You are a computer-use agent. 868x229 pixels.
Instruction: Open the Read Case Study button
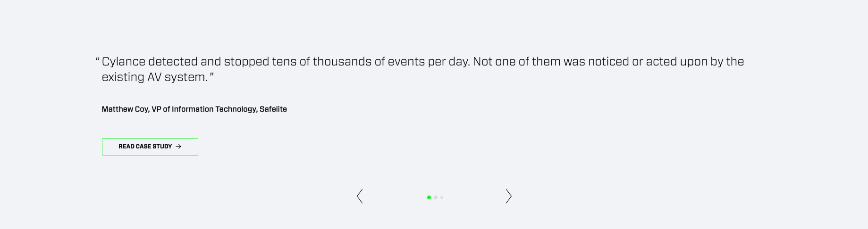click(x=150, y=147)
